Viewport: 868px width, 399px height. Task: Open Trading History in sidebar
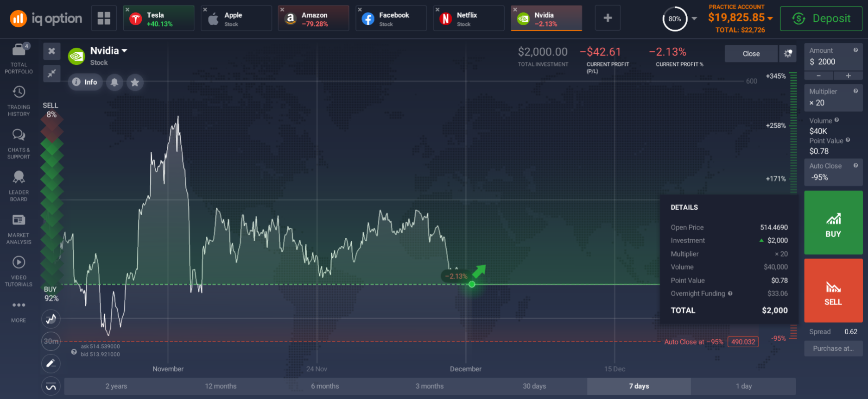coord(19,100)
